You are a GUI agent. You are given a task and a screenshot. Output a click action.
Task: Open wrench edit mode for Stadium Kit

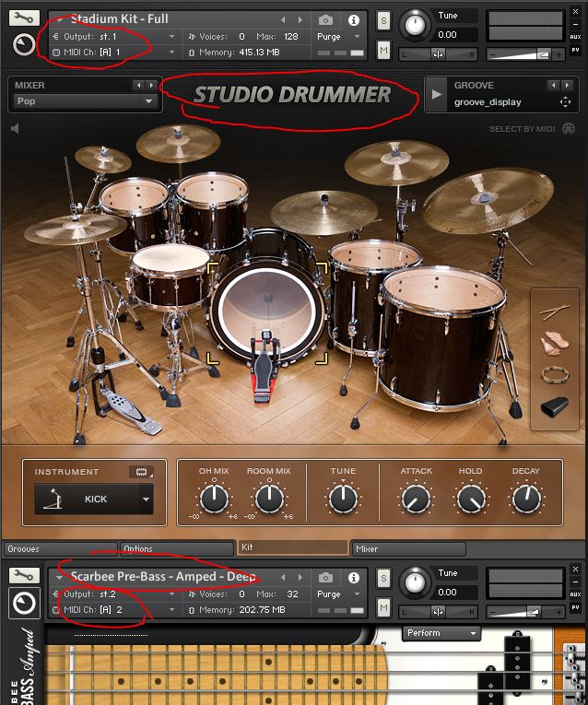24,18
